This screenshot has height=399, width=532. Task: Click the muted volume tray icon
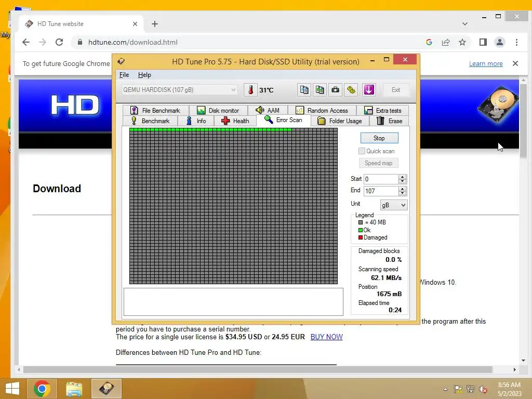click(x=483, y=389)
